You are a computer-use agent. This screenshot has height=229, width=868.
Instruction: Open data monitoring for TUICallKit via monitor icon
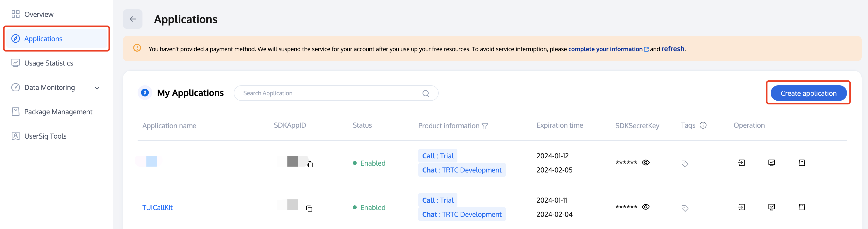pos(771,207)
